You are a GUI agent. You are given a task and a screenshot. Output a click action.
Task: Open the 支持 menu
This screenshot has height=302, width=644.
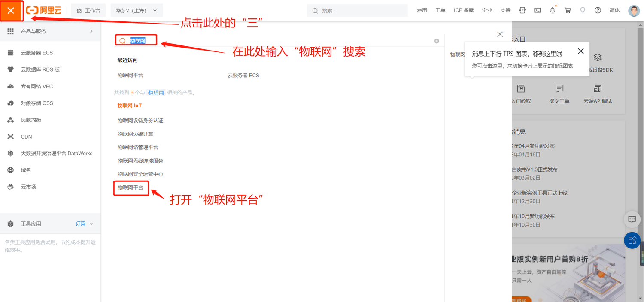tap(505, 10)
